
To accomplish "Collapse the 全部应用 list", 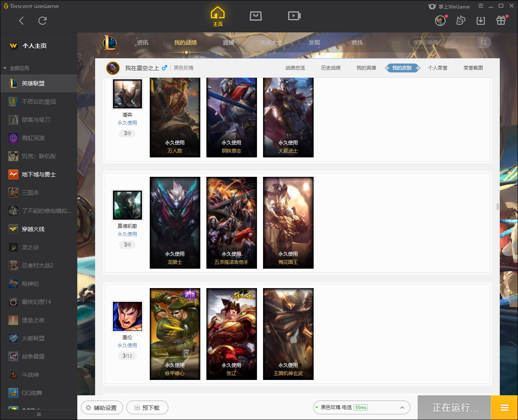I will [x=16, y=68].
